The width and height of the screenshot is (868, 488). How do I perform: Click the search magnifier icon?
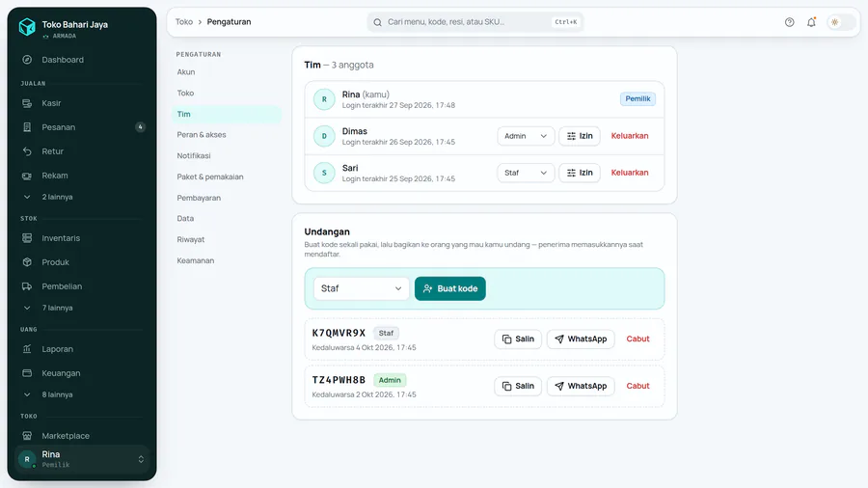click(377, 23)
